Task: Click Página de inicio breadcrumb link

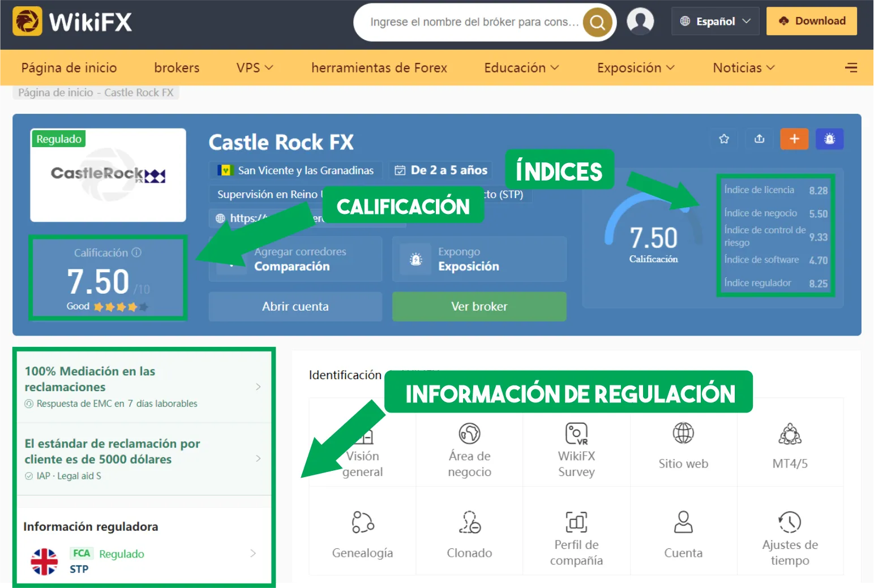Action: click(x=55, y=93)
